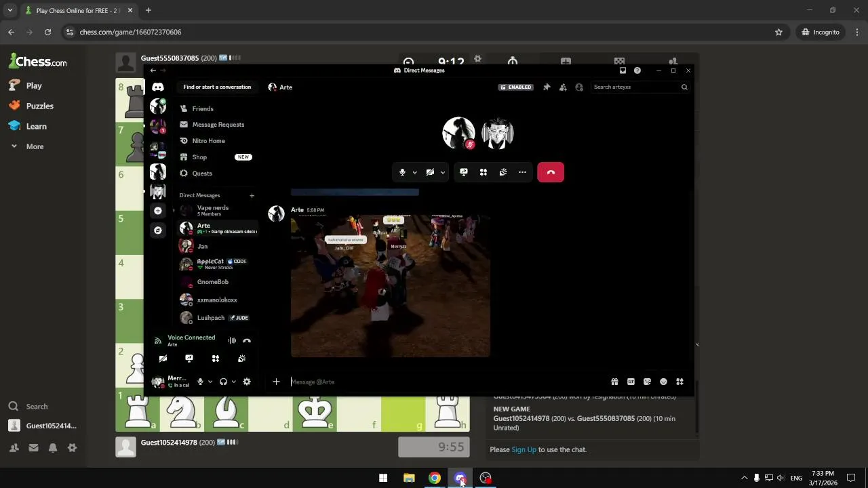This screenshot has height=488, width=868.
Task: Open direct message with Jan
Action: pyautogui.click(x=217, y=246)
